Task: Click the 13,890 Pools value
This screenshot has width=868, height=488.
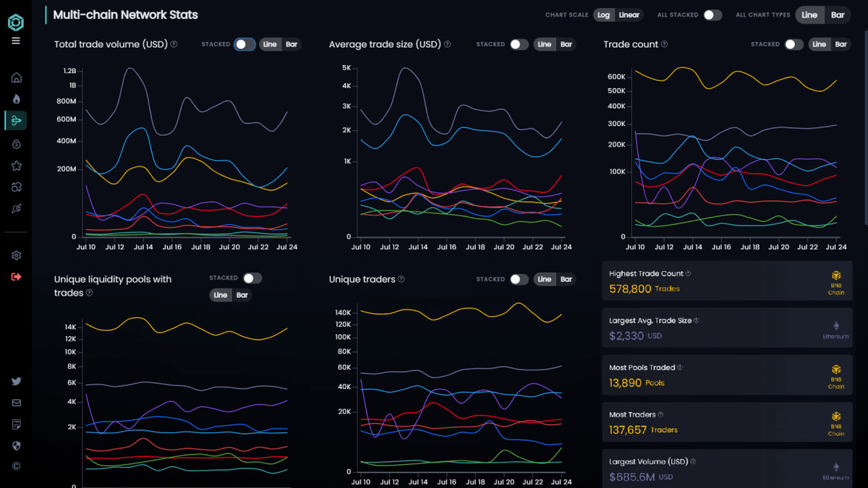Action: point(637,382)
